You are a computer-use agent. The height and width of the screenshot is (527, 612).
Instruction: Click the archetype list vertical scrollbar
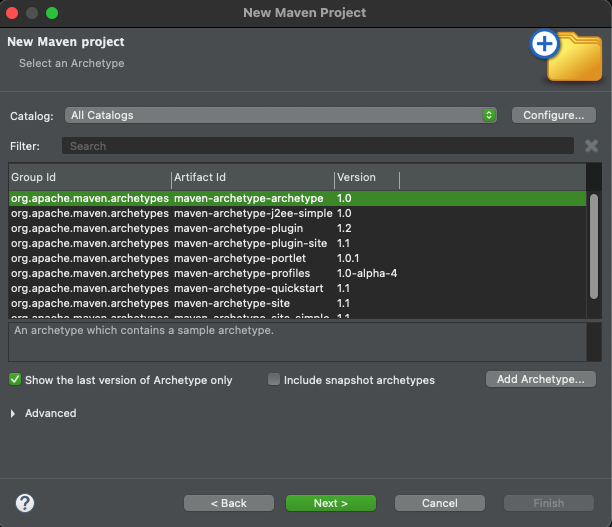click(x=594, y=246)
